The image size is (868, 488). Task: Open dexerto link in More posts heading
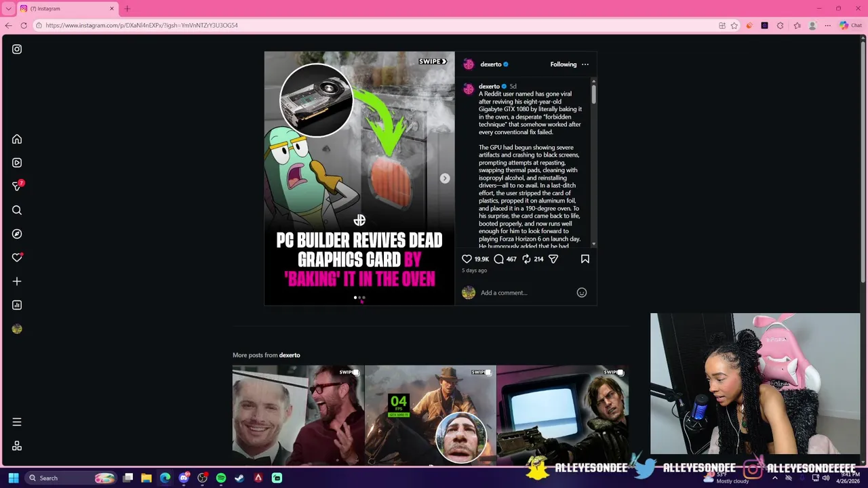point(290,355)
